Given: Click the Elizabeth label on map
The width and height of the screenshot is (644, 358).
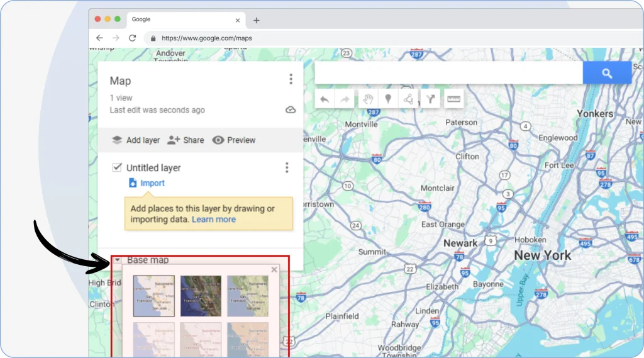Looking at the screenshot, I should pos(442,286).
